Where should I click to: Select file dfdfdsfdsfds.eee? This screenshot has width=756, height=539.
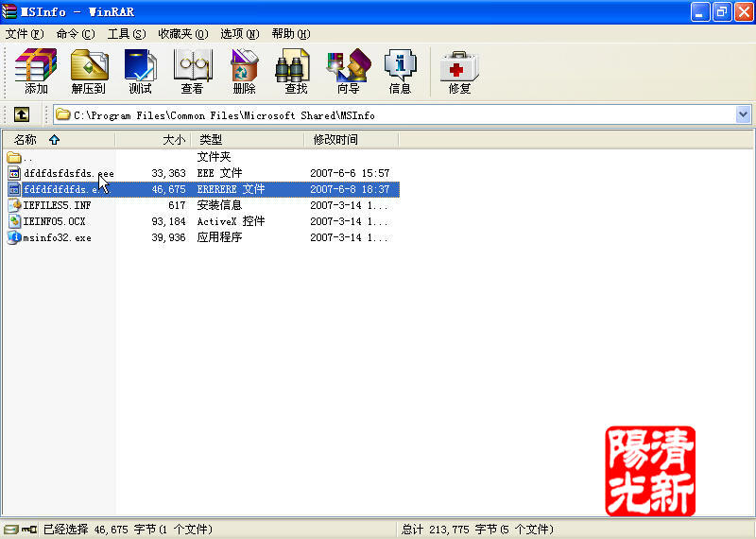69,173
